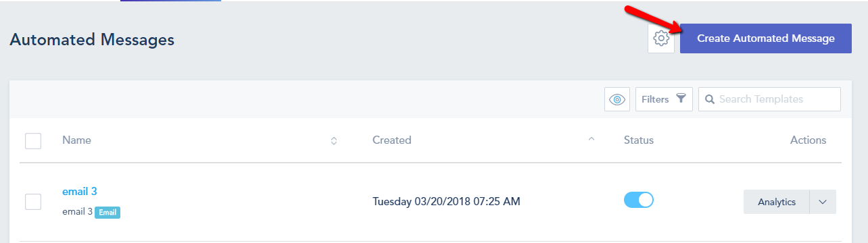
Task: Click the Name column sort arrows icon
Action: point(333,140)
